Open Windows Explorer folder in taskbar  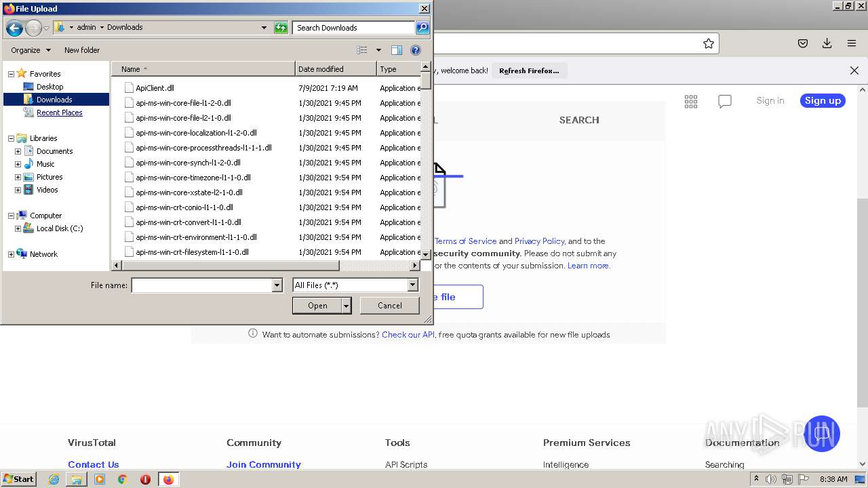click(77, 479)
